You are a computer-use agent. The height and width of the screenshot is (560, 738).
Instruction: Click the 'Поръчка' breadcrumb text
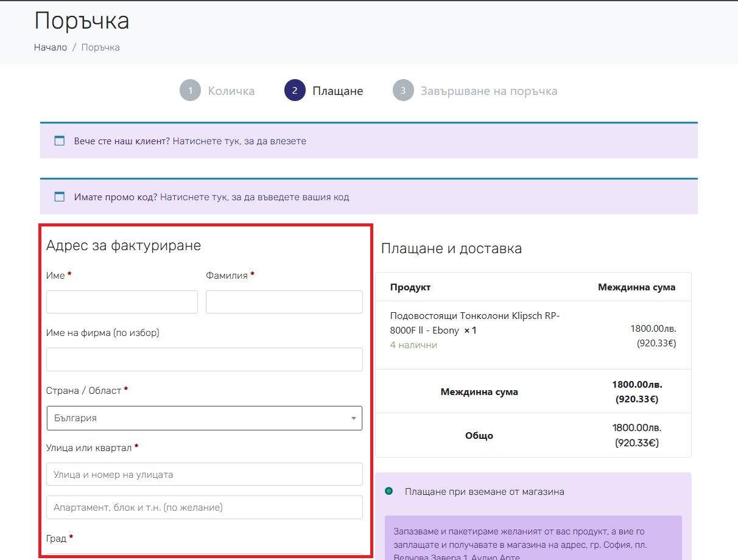click(100, 47)
